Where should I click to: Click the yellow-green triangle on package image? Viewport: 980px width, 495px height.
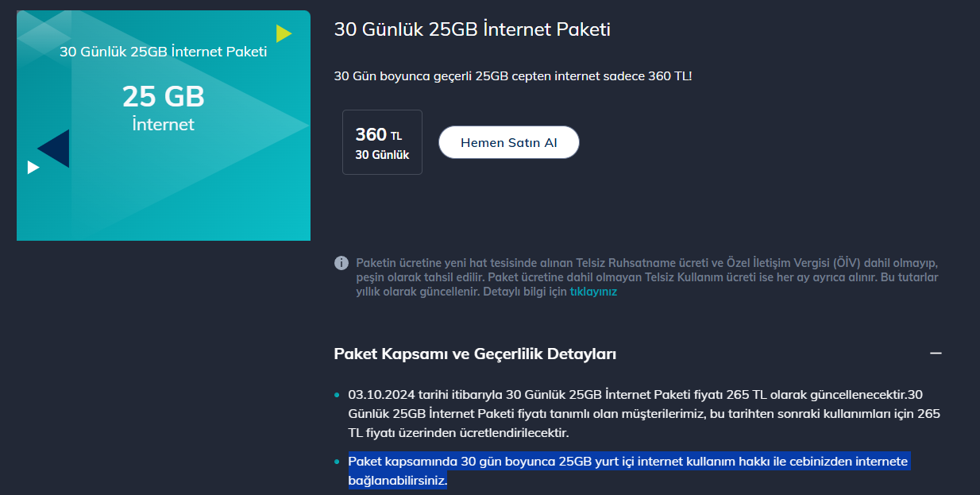pyautogui.click(x=284, y=33)
